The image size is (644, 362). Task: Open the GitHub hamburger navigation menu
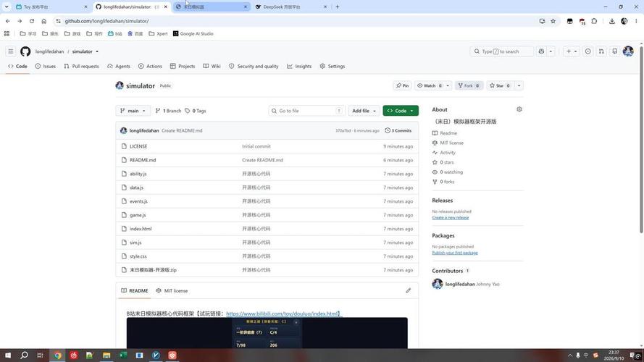(x=11, y=51)
